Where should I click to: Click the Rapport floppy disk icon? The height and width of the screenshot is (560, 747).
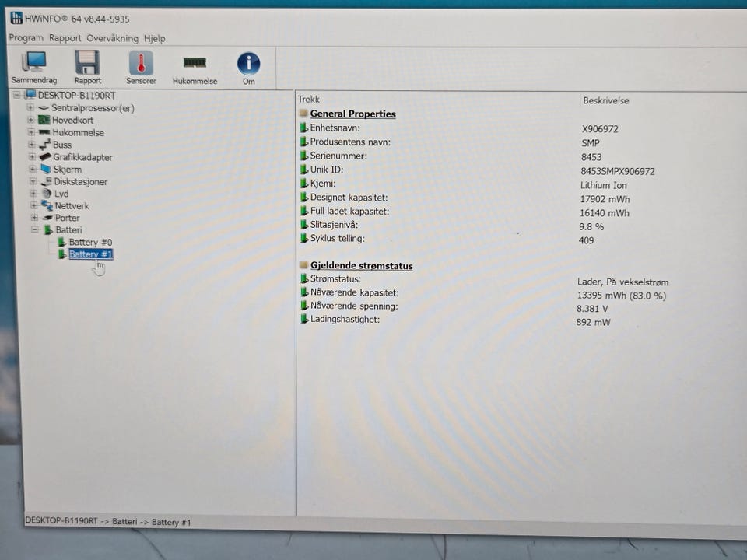coord(87,62)
